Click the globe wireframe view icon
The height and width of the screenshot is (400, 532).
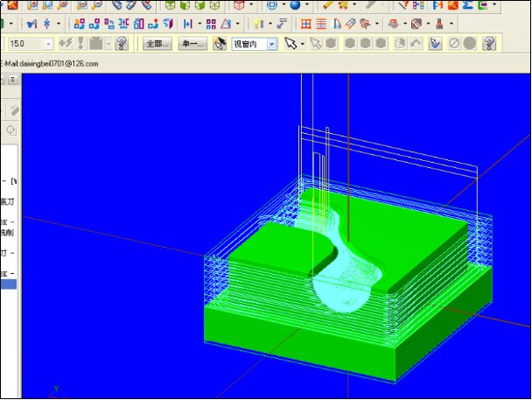coord(271,5)
